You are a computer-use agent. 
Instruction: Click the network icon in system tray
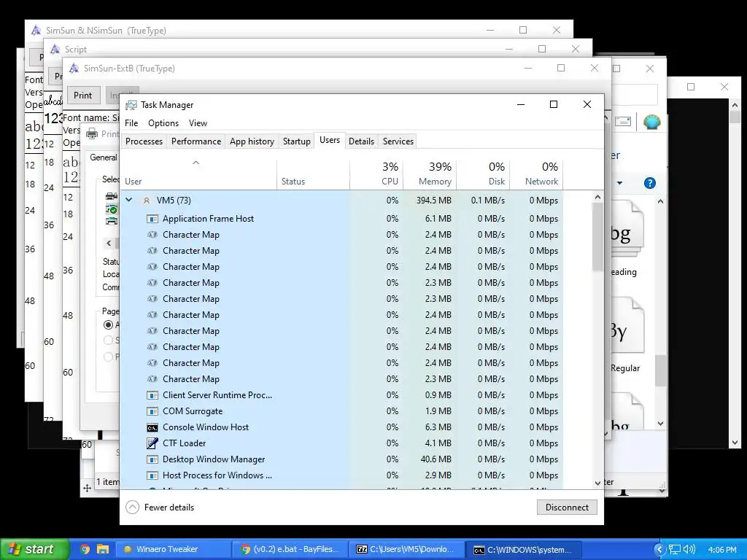tap(675, 549)
